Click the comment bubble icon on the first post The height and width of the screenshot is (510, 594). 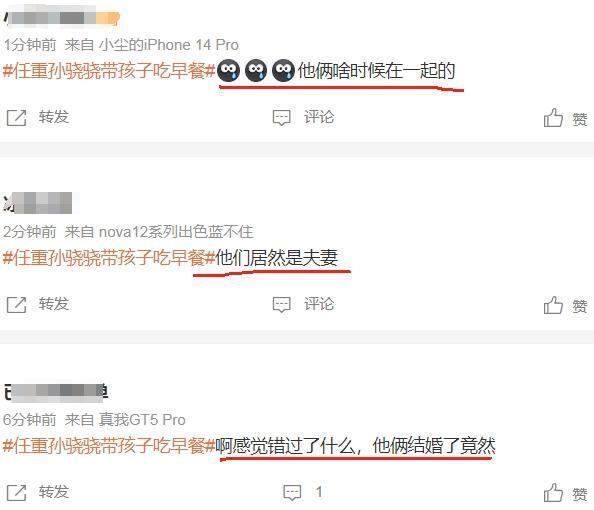click(x=281, y=118)
